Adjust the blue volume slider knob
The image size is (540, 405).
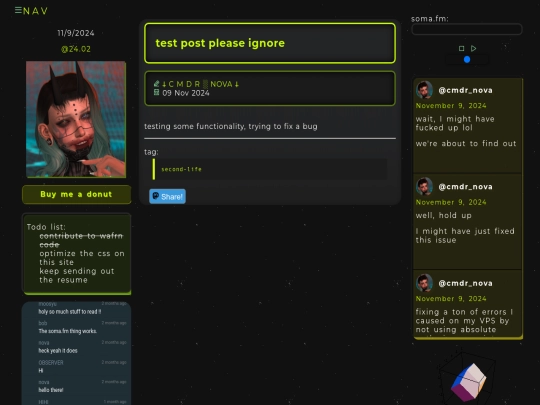pos(467,60)
